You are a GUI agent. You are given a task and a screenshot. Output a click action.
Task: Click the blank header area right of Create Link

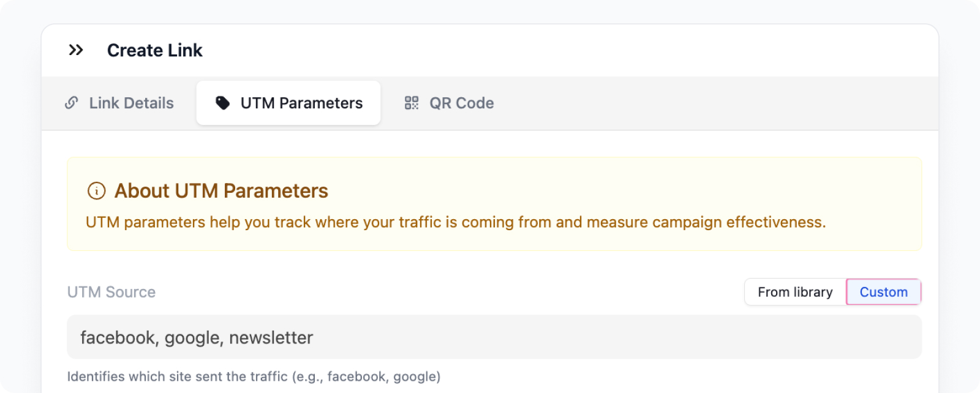(570, 50)
